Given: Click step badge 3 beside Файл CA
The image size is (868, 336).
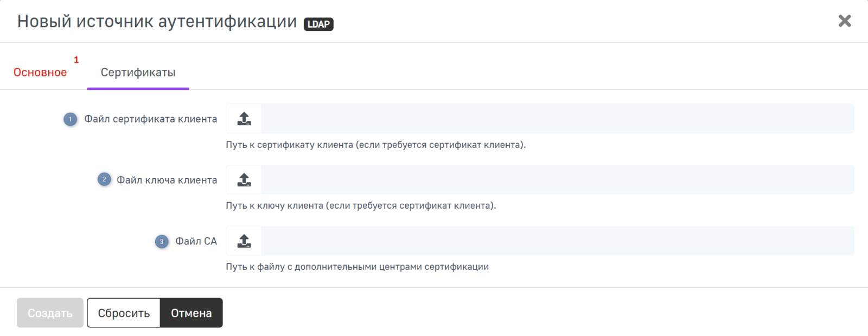Looking at the screenshot, I should 162,242.
